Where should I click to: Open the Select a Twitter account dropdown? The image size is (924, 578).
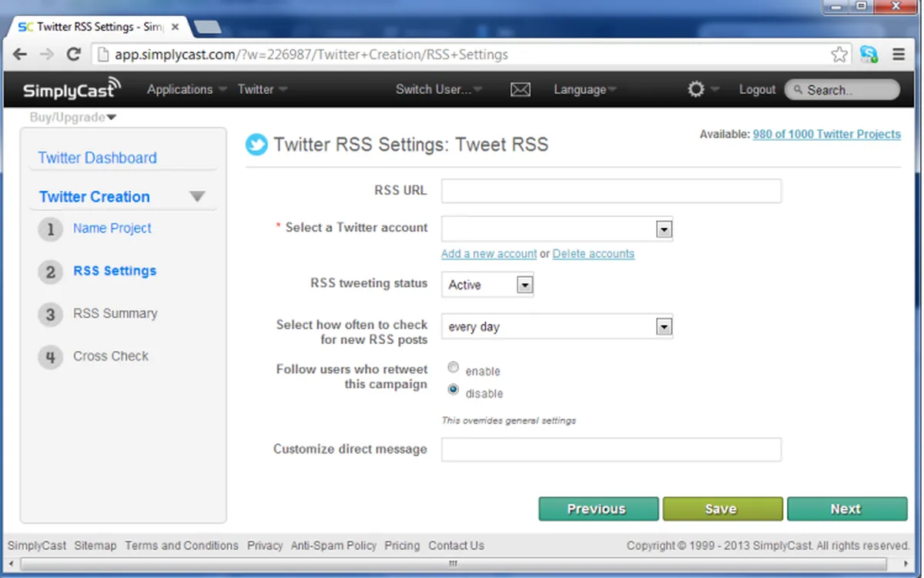coord(557,229)
